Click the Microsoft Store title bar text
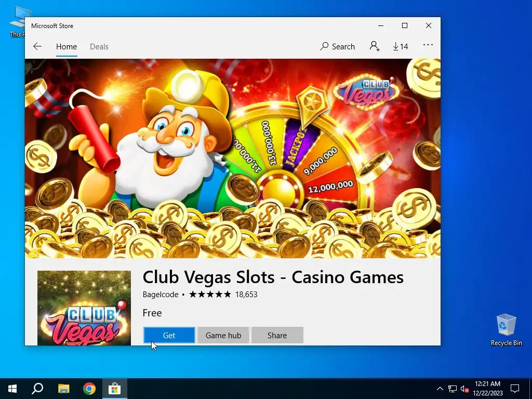This screenshot has width=532, height=399. [52, 26]
